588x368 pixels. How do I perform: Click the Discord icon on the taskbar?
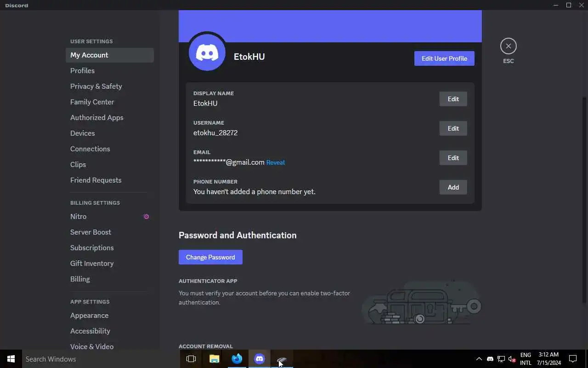pyautogui.click(x=260, y=359)
